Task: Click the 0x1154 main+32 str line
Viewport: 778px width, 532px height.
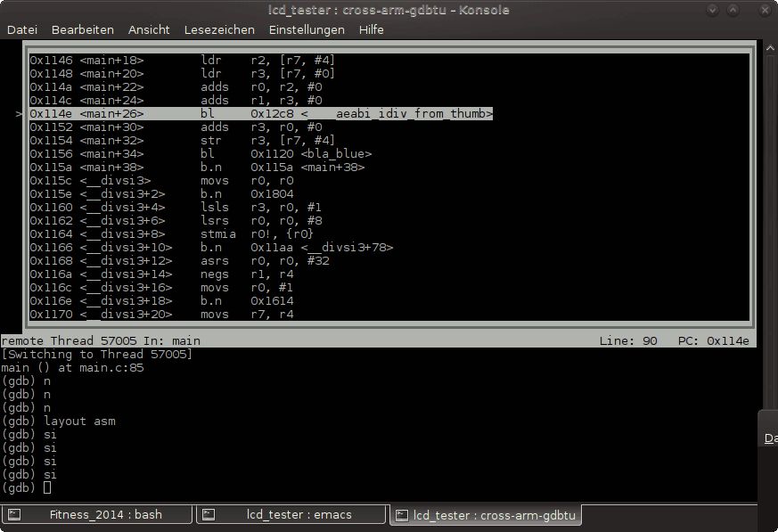Action: point(182,141)
